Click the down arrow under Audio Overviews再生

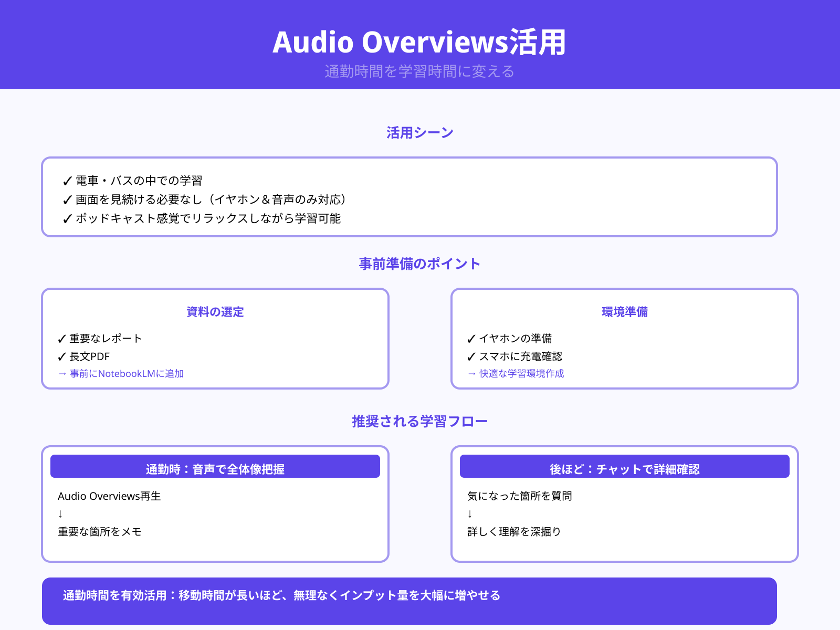pos(59,514)
